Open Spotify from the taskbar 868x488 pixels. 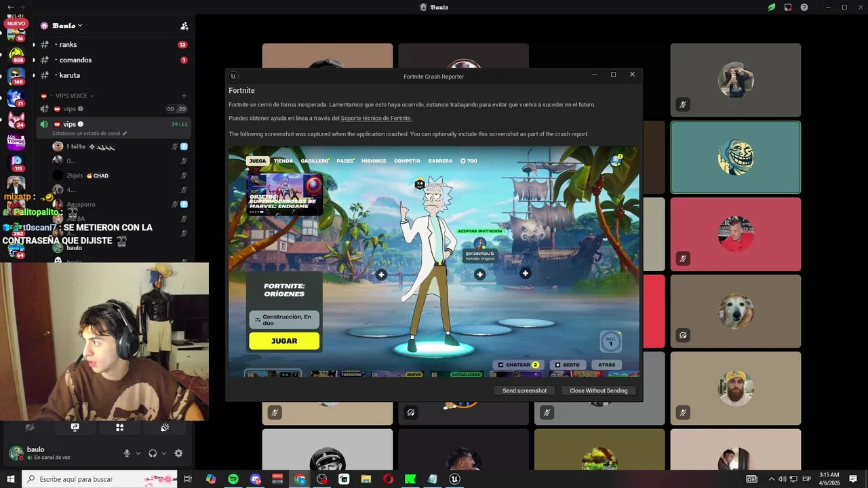[233, 479]
